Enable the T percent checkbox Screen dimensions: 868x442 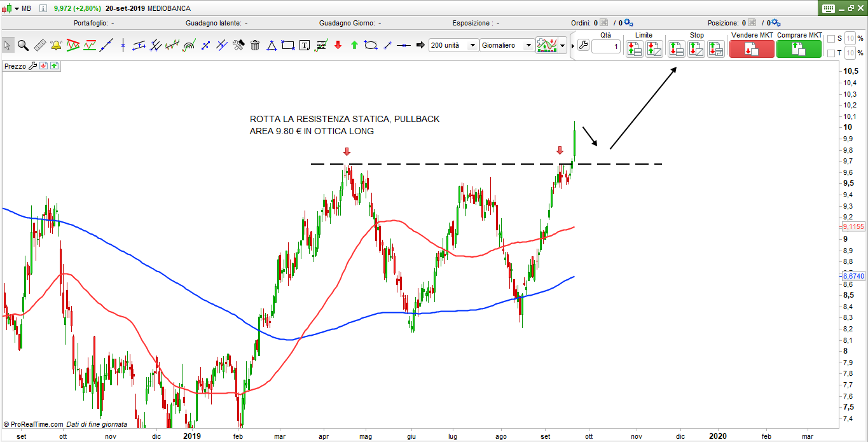point(830,53)
